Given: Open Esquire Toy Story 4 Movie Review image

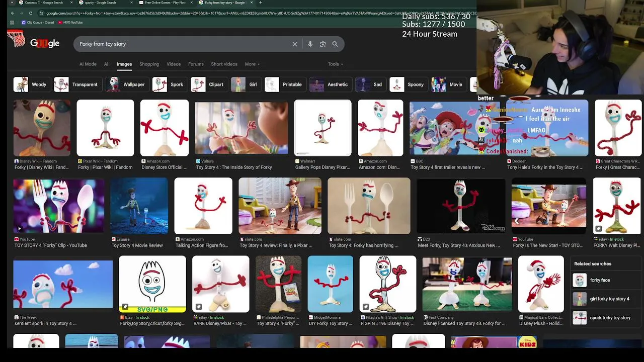Looking at the screenshot, I should pyautogui.click(x=139, y=206).
